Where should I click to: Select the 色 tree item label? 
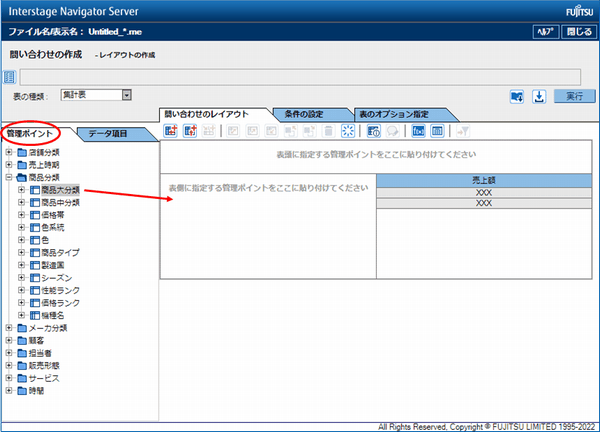(45, 240)
